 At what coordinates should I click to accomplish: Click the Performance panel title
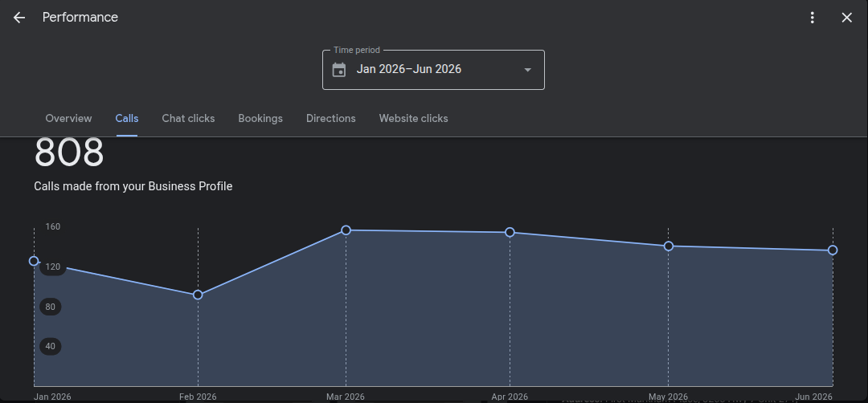(80, 17)
